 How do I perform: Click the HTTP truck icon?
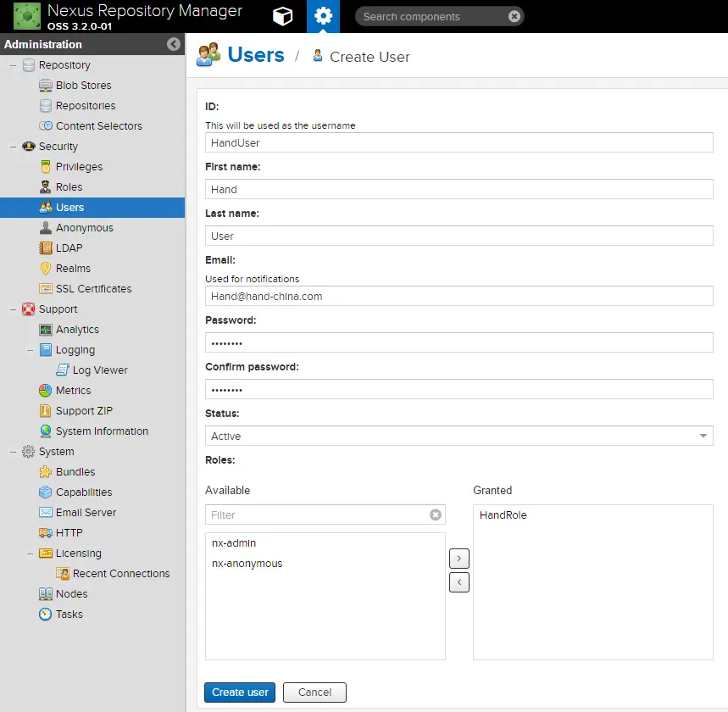[x=46, y=533]
